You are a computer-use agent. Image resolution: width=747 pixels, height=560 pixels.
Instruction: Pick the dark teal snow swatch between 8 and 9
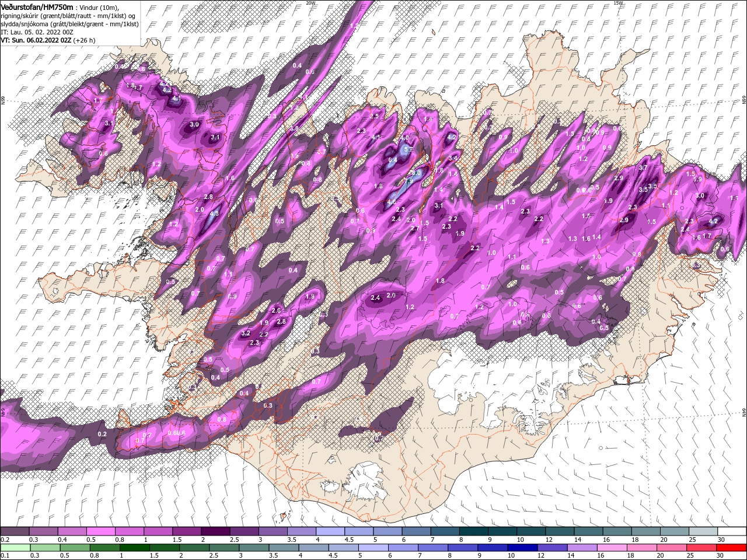click(474, 531)
